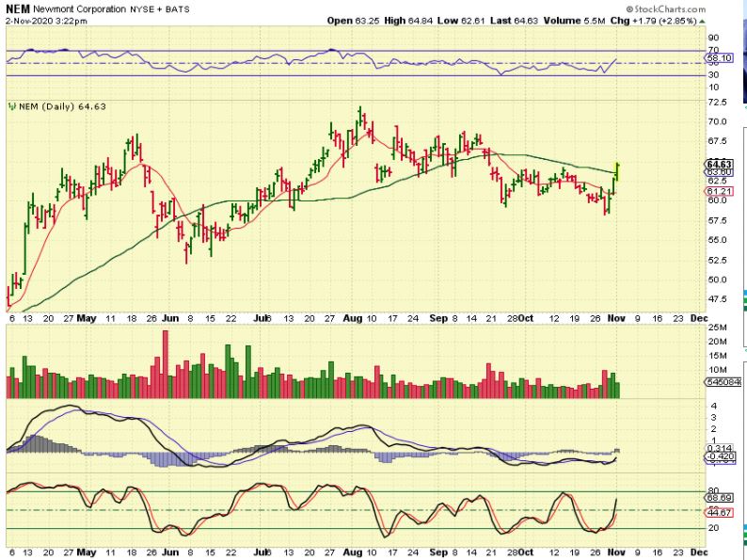Click the 90 label on RSI axis
Image resolution: width=747 pixels, height=560 pixels.
click(714, 38)
